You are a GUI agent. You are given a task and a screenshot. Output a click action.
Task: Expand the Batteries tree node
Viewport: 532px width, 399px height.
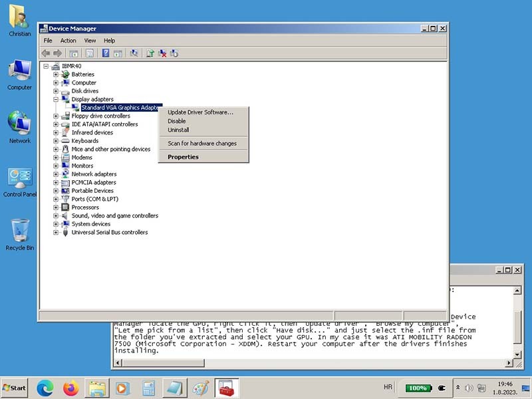(56, 74)
